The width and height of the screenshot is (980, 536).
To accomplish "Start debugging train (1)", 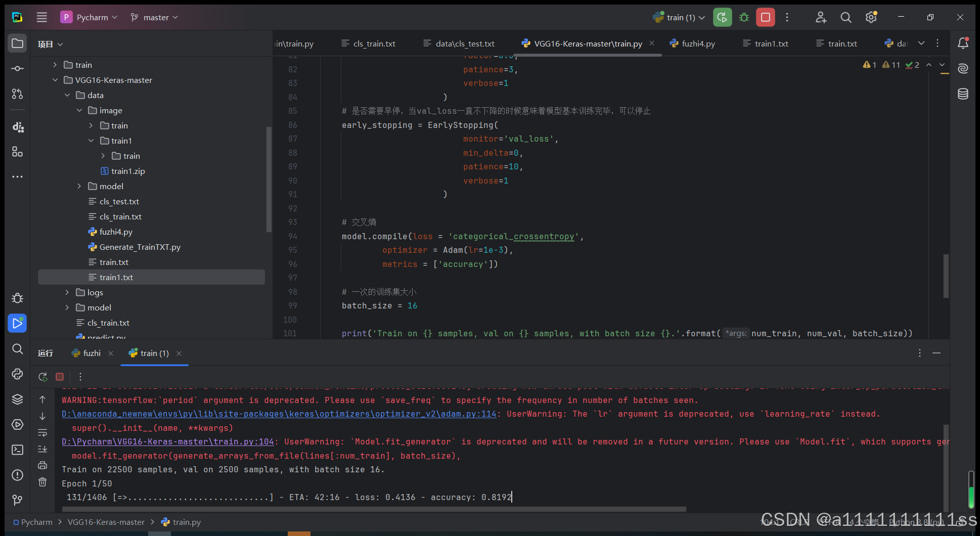I will [744, 17].
